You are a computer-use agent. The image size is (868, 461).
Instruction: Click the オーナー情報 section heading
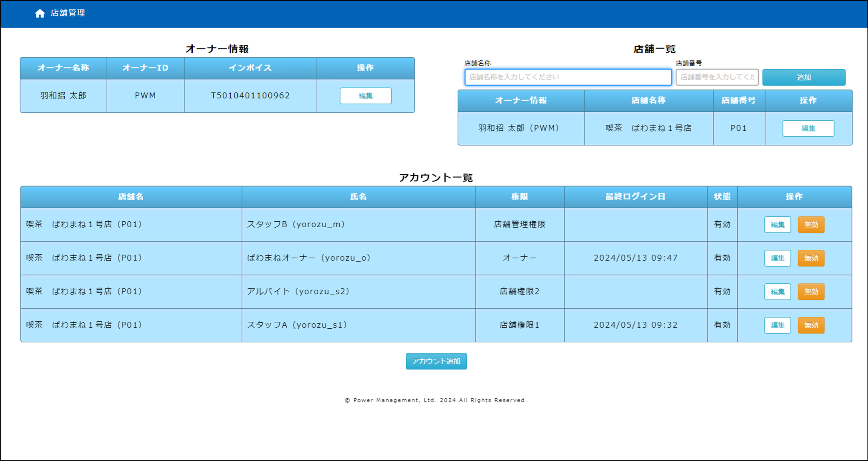(x=217, y=49)
